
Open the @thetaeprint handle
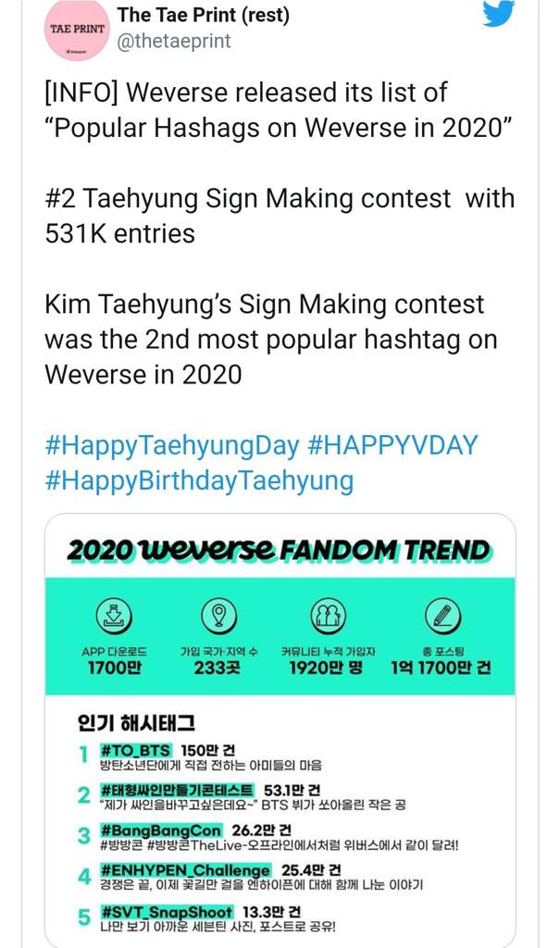(x=174, y=41)
